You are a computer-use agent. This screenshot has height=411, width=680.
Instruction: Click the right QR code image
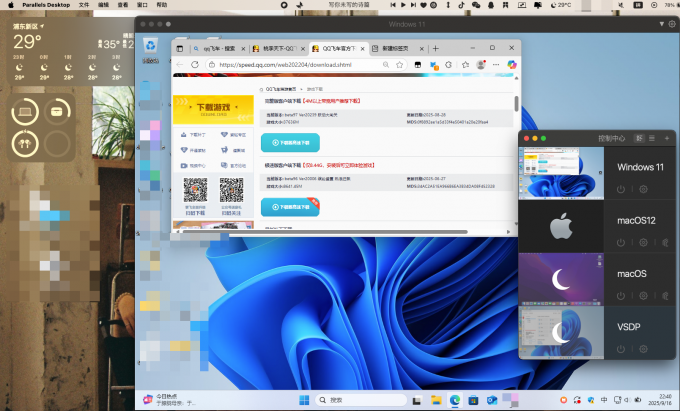[x=231, y=190]
